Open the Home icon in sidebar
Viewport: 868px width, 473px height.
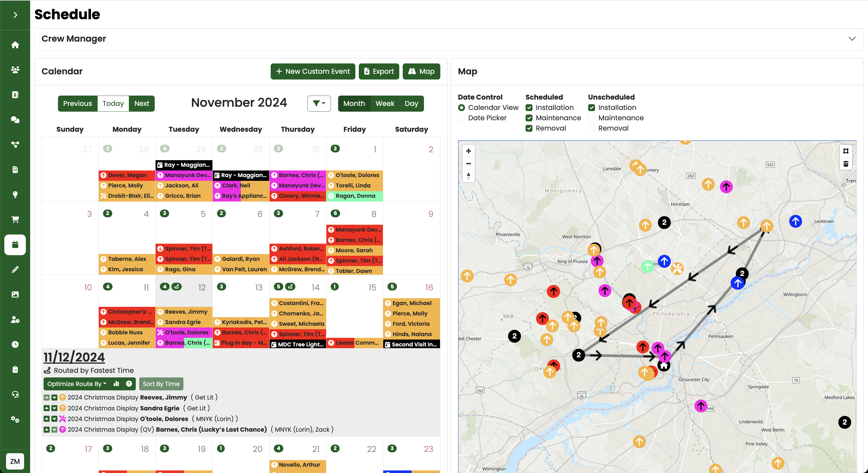pos(15,45)
